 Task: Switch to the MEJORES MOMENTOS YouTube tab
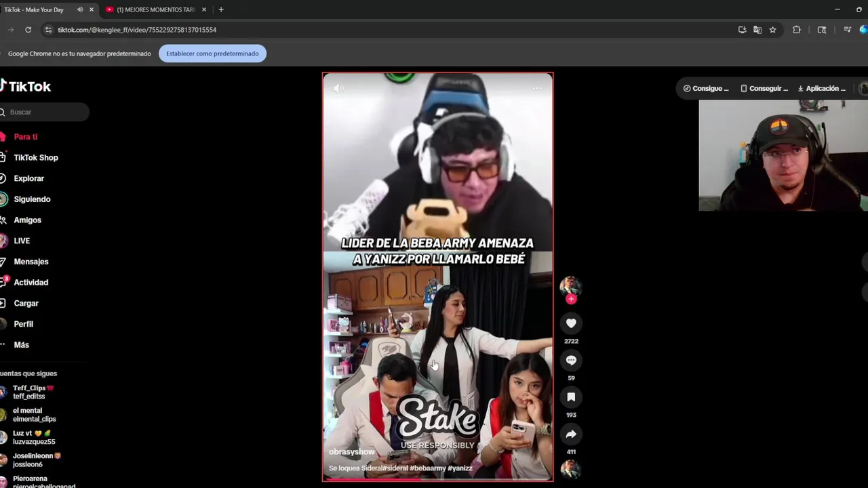pos(155,9)
